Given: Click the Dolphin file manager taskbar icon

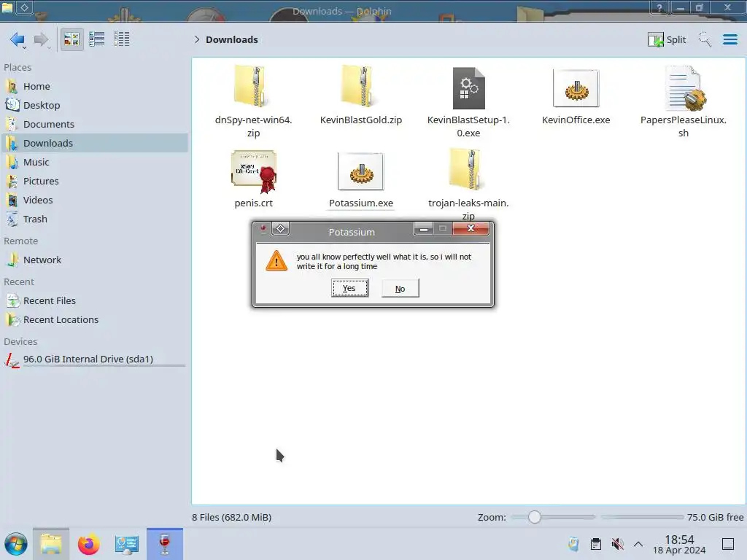Looking at the screenshot, I should [51, 544].
